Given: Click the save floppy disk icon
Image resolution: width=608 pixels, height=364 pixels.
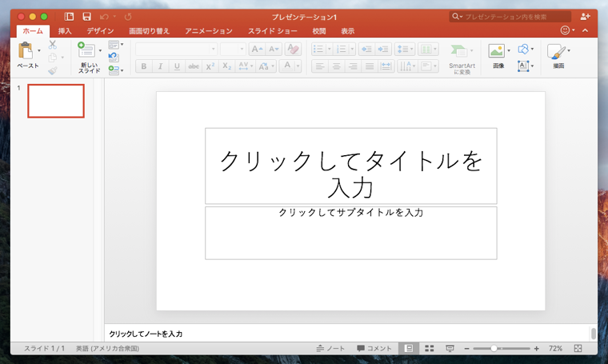Looking at the screenshot, I should point(87,16).
